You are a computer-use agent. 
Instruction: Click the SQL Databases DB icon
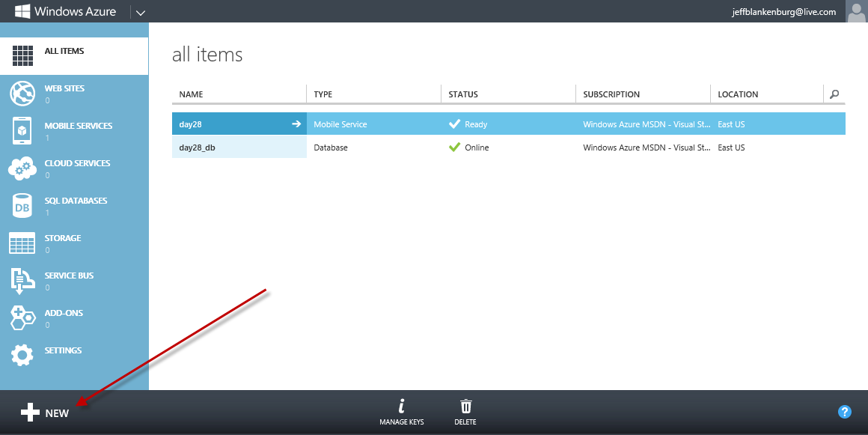pos(22,206)
